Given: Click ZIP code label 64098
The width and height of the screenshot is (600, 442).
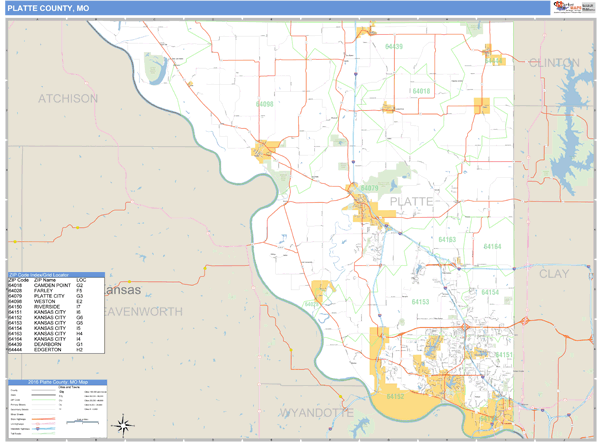Looking at the screenshot, I should point(264,103).
